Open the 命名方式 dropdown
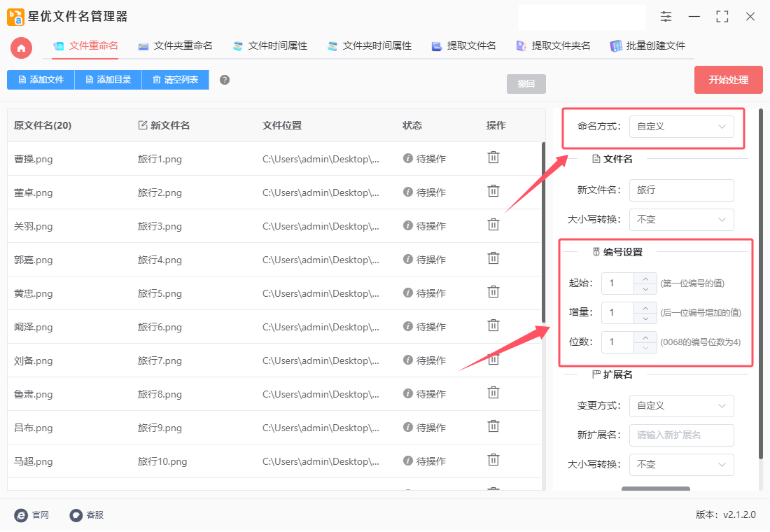The width and height of the screenshot is (770, 532). (x=681, y=127)
